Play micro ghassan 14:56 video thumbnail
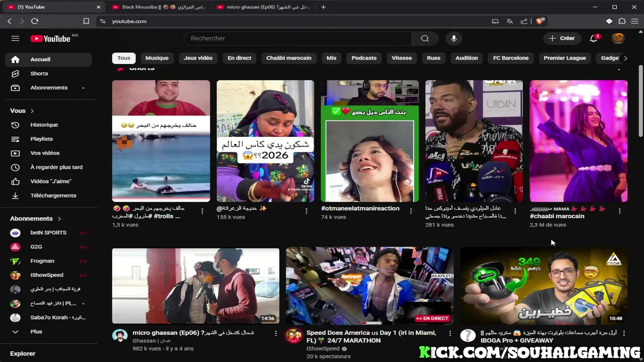This screenshot has width=644, height=362. click(196, 286)
